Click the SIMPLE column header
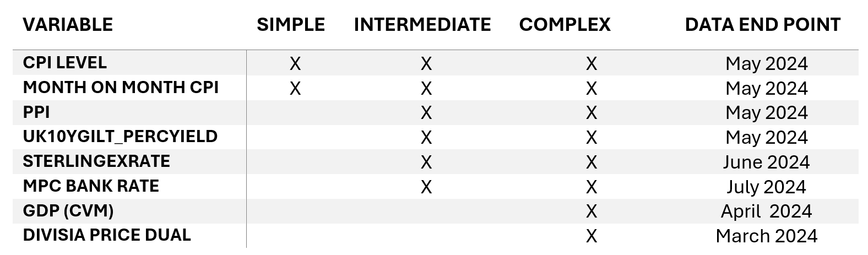868x255 pixels. [290, 25]
